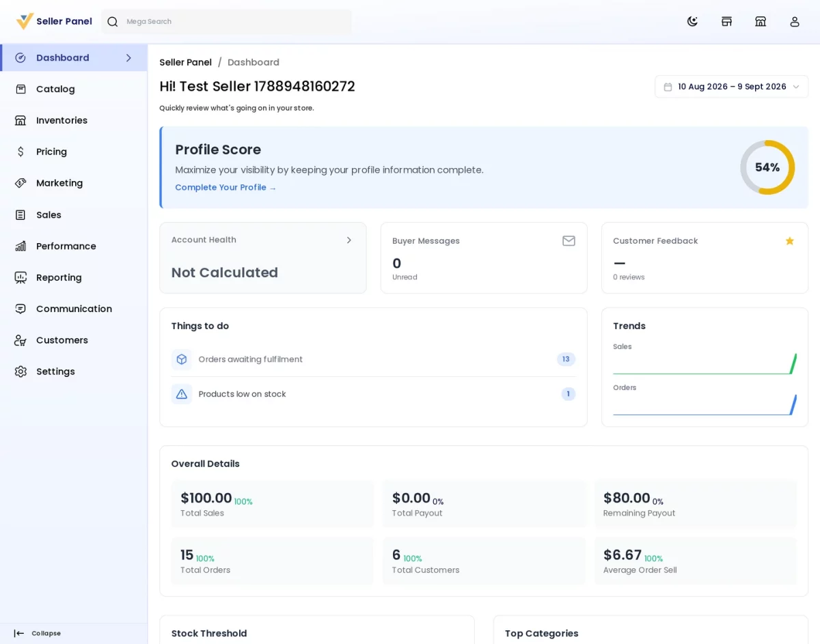This screenshot has width=820, height=644.
Task: Open the Inventories menu
Action: (74, 121)
